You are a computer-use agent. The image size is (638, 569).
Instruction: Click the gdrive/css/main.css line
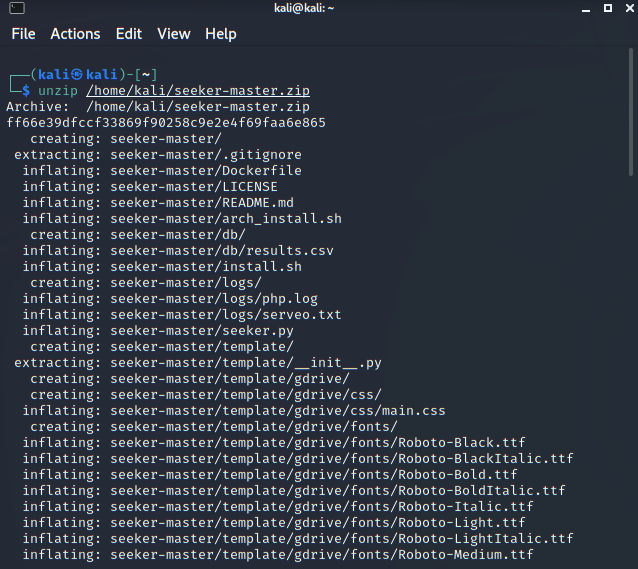234,410
